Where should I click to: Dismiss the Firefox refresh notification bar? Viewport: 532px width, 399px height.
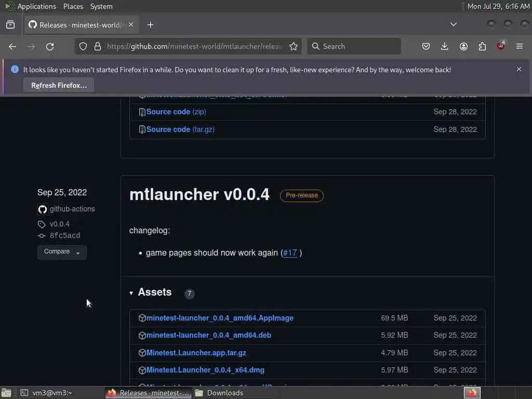pyautogui.click(x=519, y=69)
